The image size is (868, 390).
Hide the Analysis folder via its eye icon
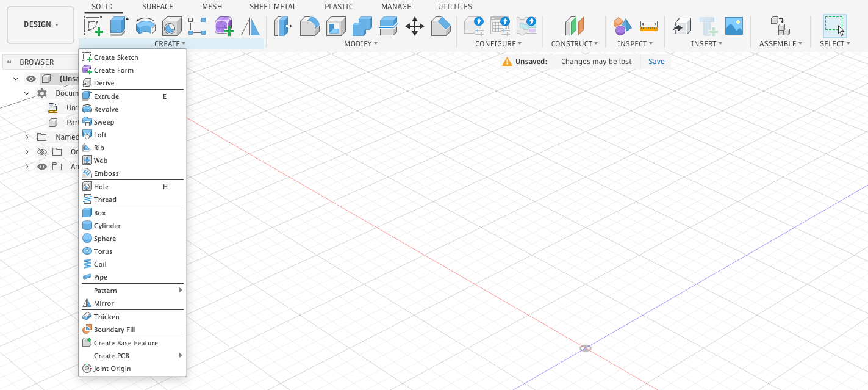pos(42,167)
